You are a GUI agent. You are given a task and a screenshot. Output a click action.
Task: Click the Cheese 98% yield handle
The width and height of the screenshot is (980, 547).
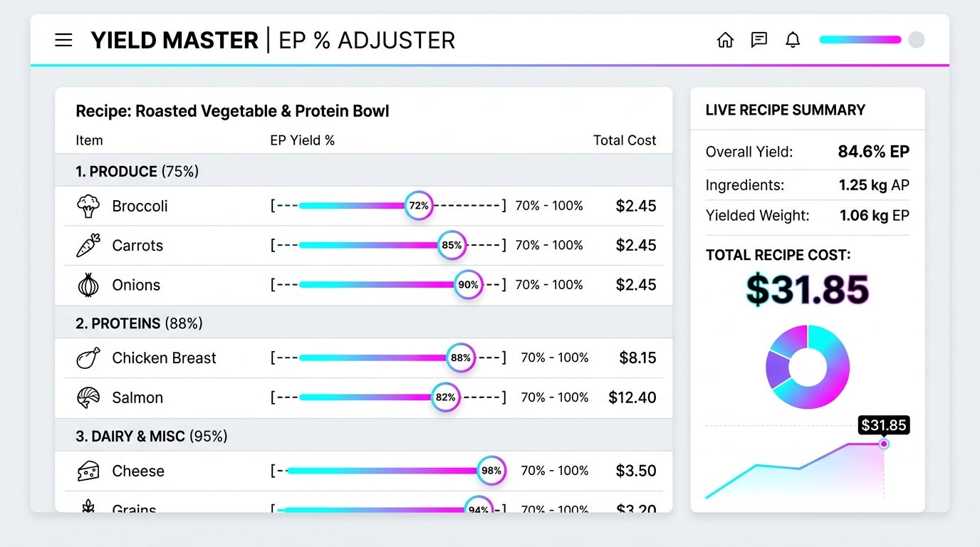tap(491, 471)
